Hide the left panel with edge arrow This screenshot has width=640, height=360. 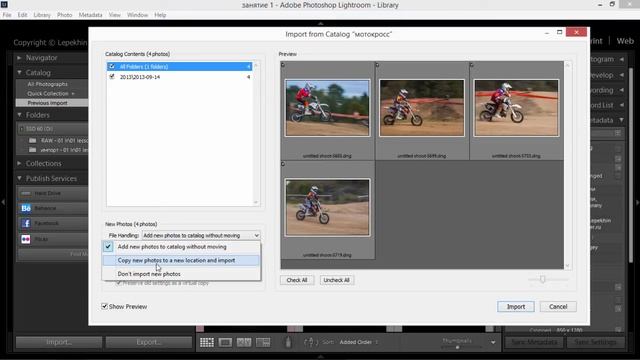coord(3,202)
